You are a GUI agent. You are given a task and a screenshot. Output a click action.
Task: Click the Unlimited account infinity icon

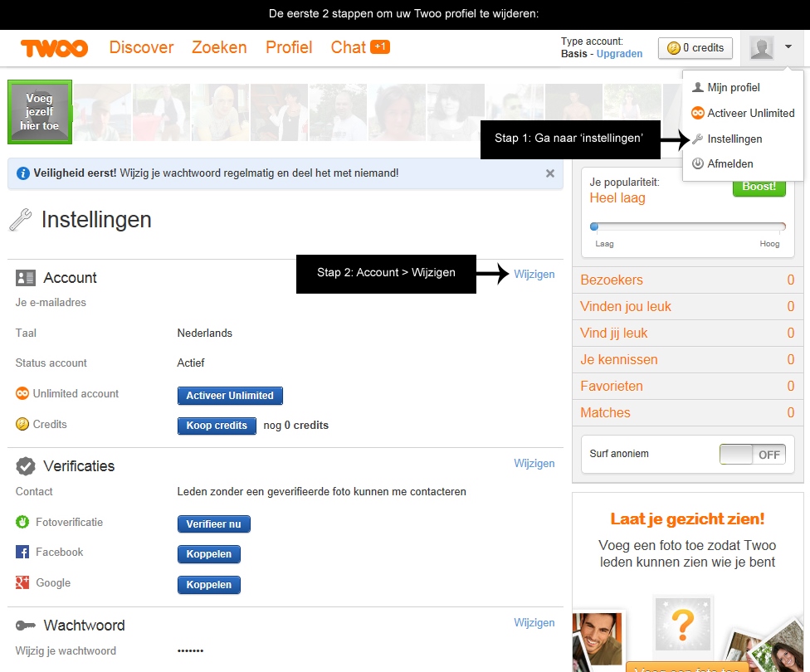tap(22, 393)
